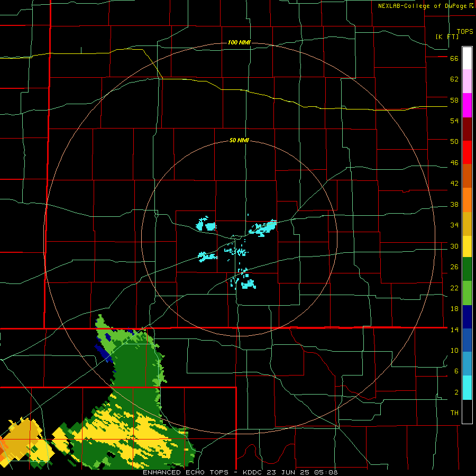This screenshot has width=476, height=476.
Task: Click the legend value '22'
Action: pos(454,288)
